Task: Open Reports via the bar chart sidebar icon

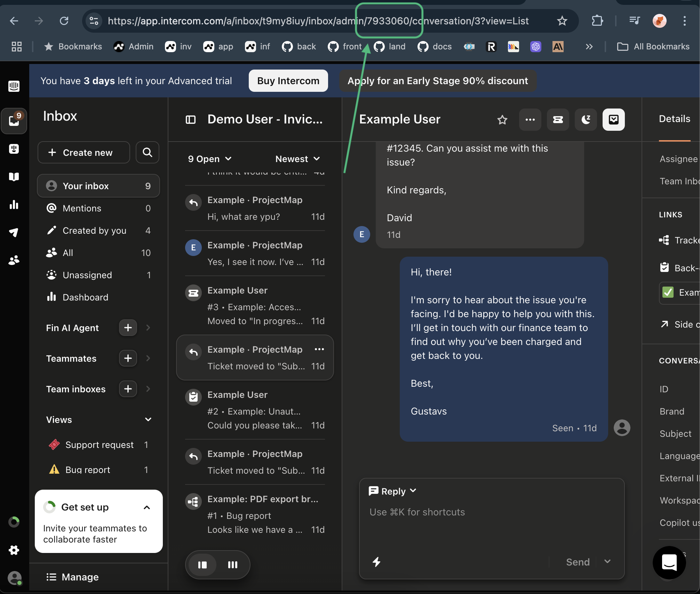Action: [x=14, y=204]
